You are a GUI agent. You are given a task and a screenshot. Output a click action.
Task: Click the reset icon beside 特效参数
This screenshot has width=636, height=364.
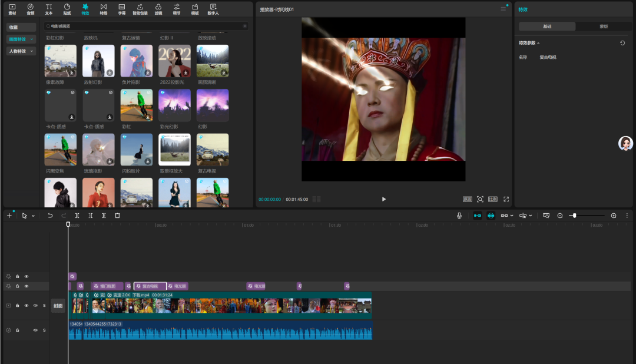click(x=622, y=43)
